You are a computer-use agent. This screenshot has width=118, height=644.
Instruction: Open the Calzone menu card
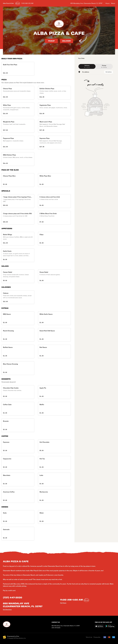coord(18,297)
